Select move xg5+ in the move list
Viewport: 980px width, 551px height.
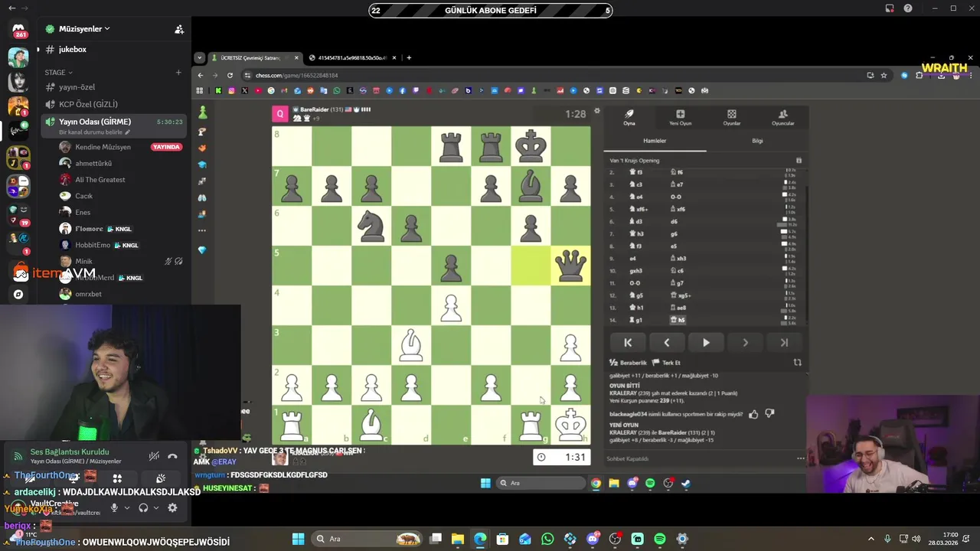pyautogui.click(x=681, y=295)
